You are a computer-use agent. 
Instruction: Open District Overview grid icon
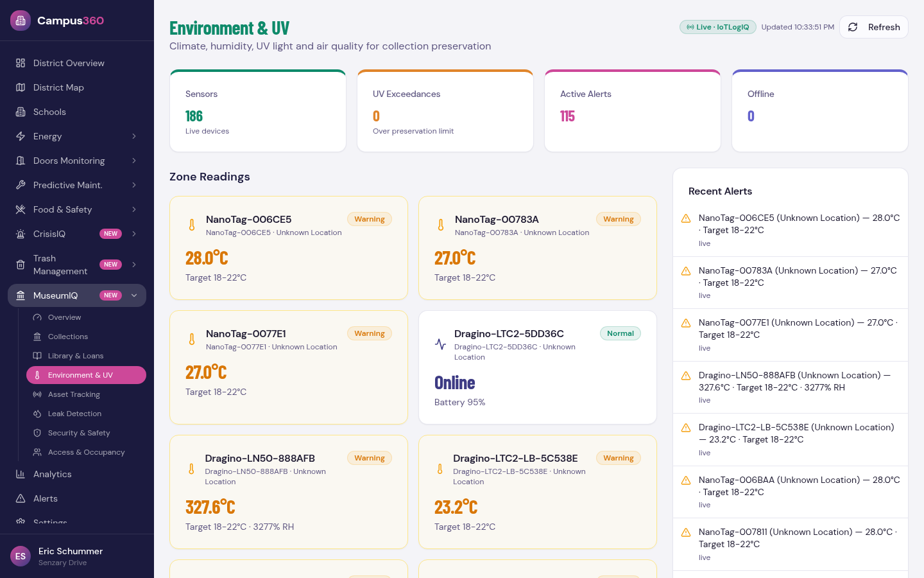pyautogui.click(x=21, y=63)
